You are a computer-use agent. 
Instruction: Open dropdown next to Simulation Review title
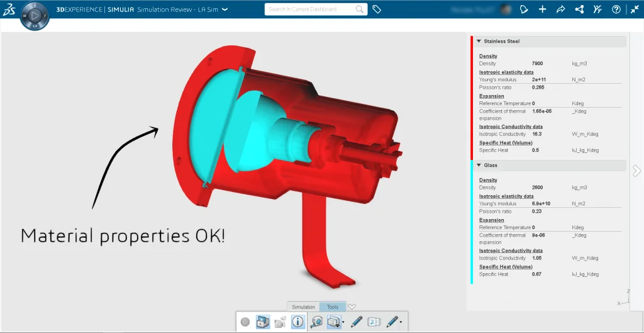(x=225, y=9)
